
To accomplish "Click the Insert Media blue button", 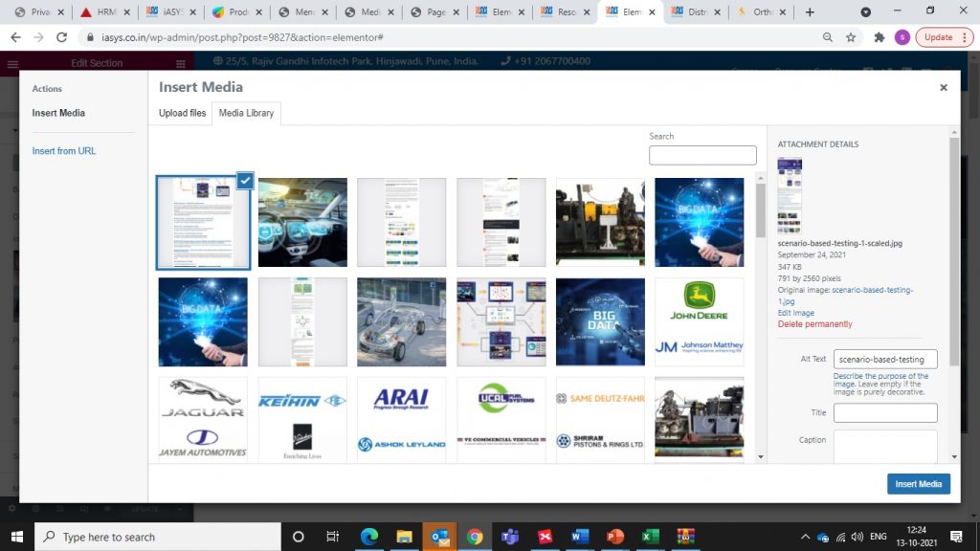I will [918, 483].
